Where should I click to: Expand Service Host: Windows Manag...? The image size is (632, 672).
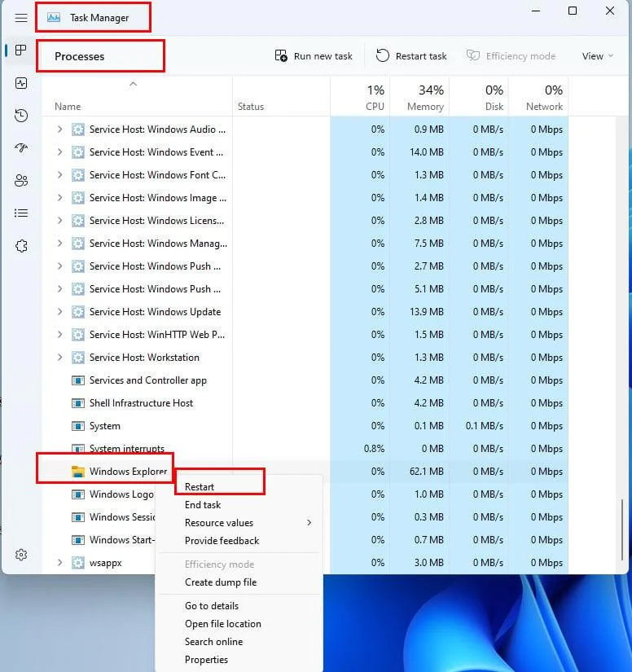pos(60,243)
